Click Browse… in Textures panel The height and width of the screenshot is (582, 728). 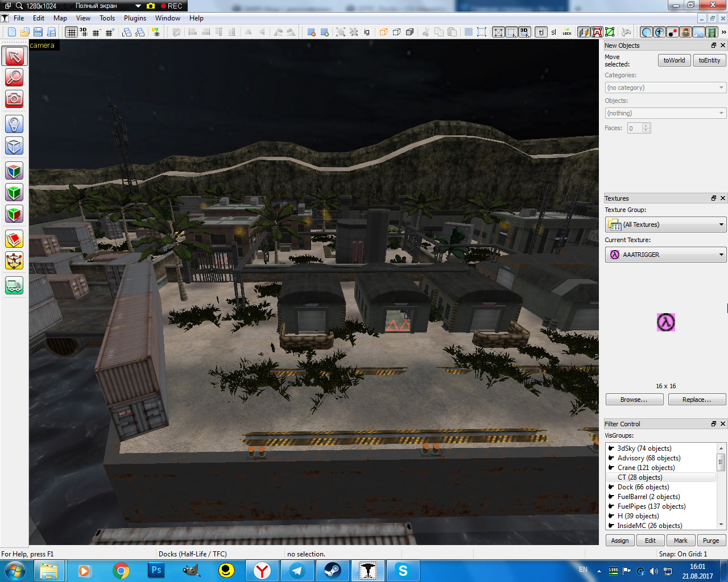[634, 400]
